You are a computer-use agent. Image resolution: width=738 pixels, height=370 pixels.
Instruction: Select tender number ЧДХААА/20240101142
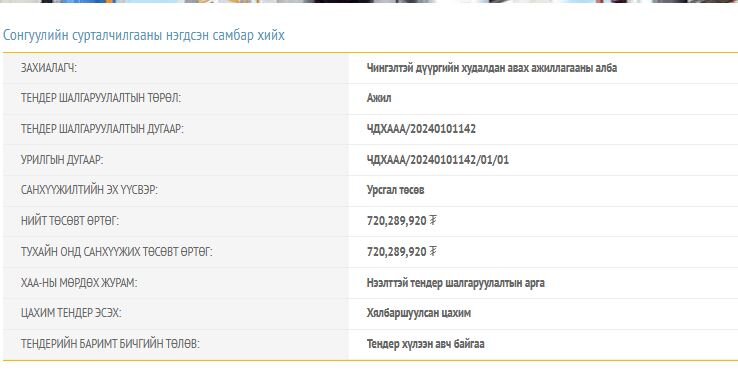[x=421, y=129]
